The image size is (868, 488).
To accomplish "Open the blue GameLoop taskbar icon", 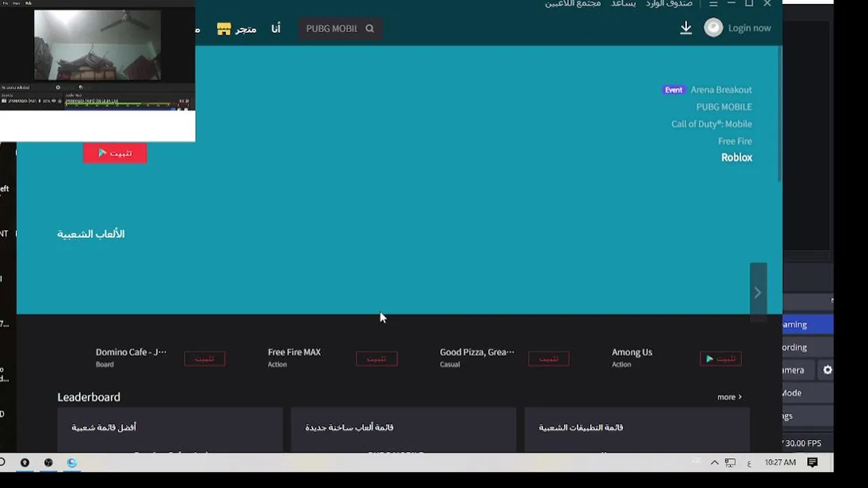I will [72, 463].
